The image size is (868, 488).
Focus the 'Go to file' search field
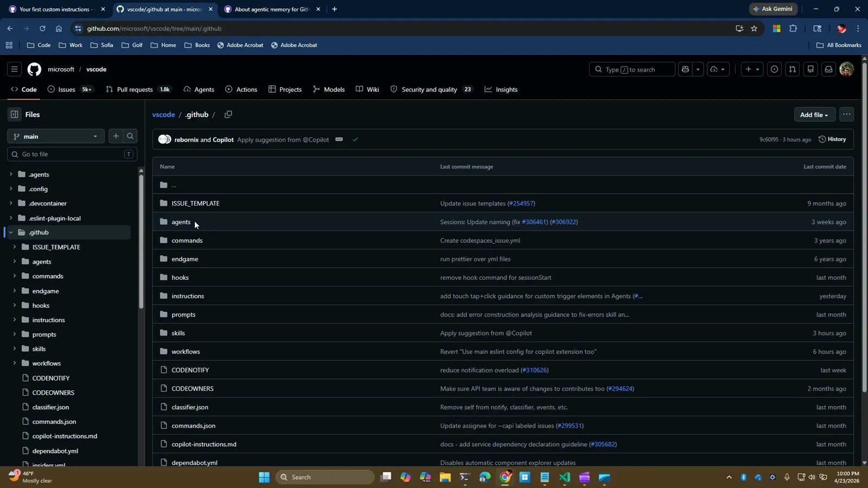tap(72, 154)
